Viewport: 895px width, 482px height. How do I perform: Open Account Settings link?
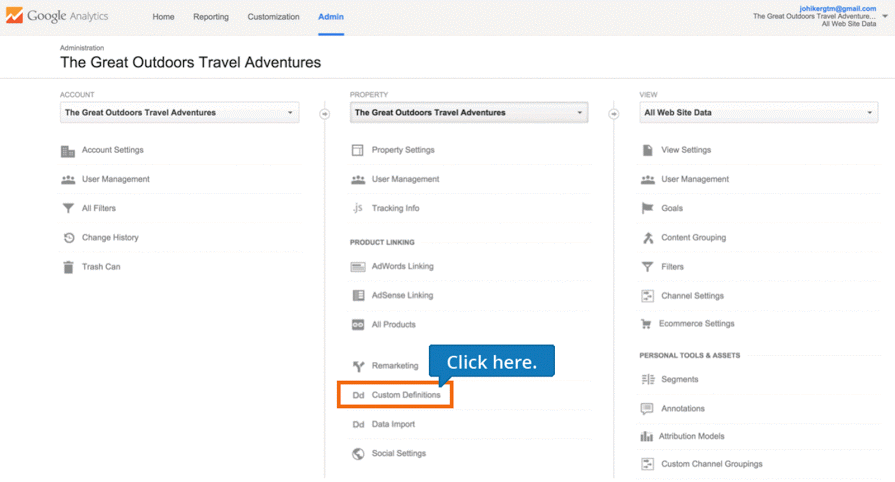113,150
